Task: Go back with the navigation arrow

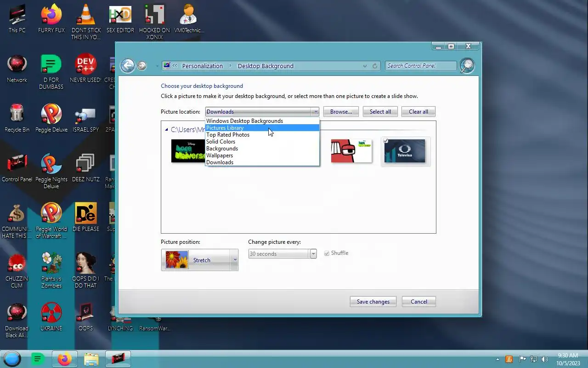Action: pyautogui.click(x=128, y=66)
